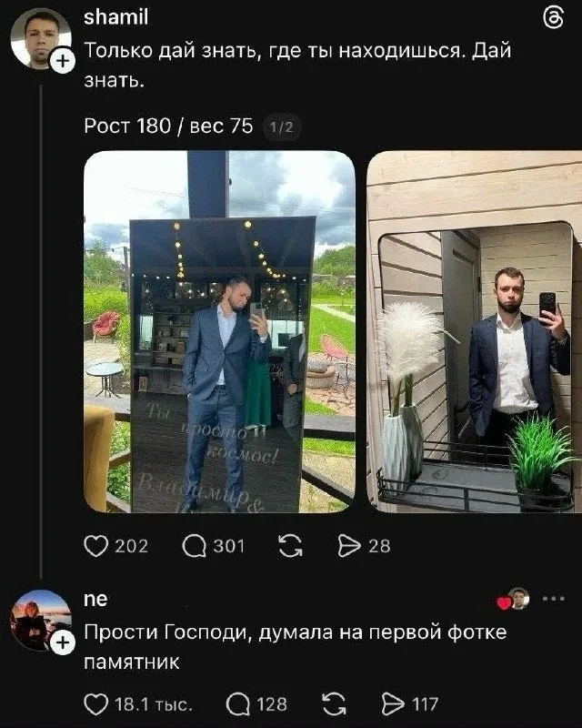
Task: Follow ne using the plus badge
Action: point(62,644)
